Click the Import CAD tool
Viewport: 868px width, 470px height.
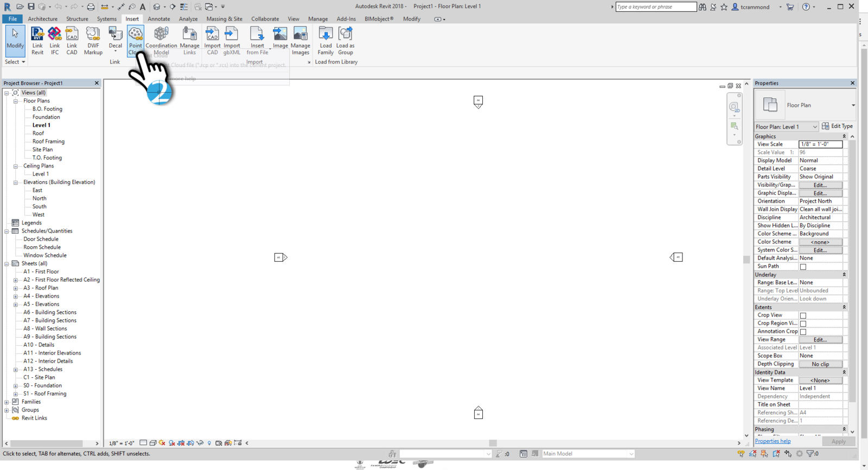coord(212,40)
